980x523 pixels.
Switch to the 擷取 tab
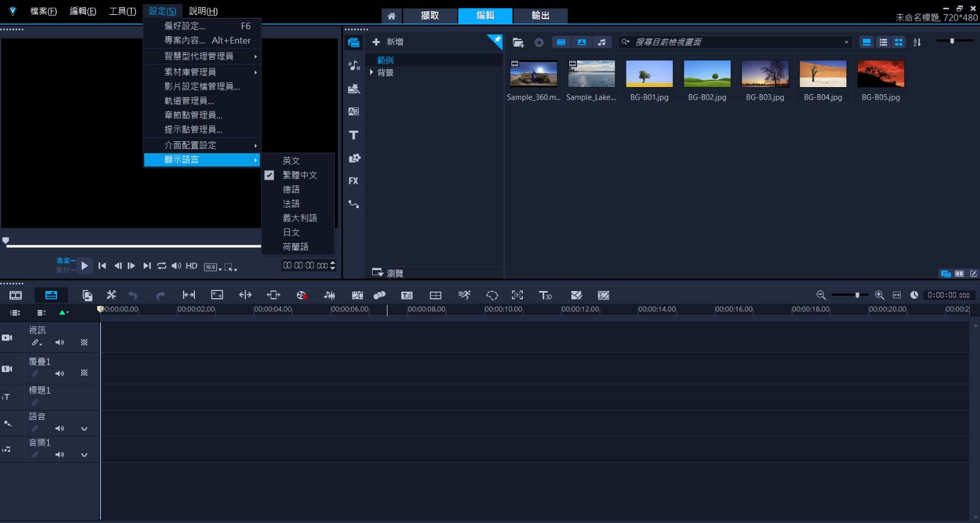pyautogui.click(x=430, y=16)
